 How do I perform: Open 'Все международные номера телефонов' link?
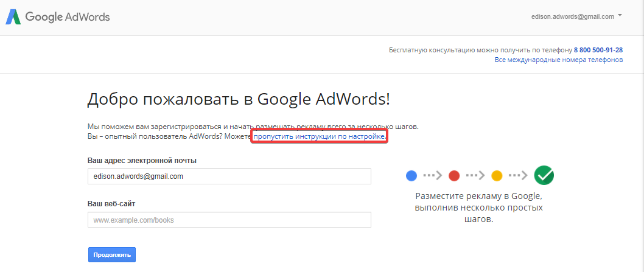tap(559, 60)
